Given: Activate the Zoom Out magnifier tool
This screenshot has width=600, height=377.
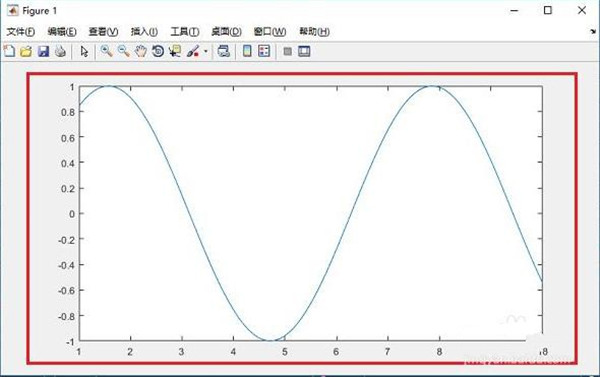Looking at the screenshot, I should pyautogui.click(x=123, y=51).
